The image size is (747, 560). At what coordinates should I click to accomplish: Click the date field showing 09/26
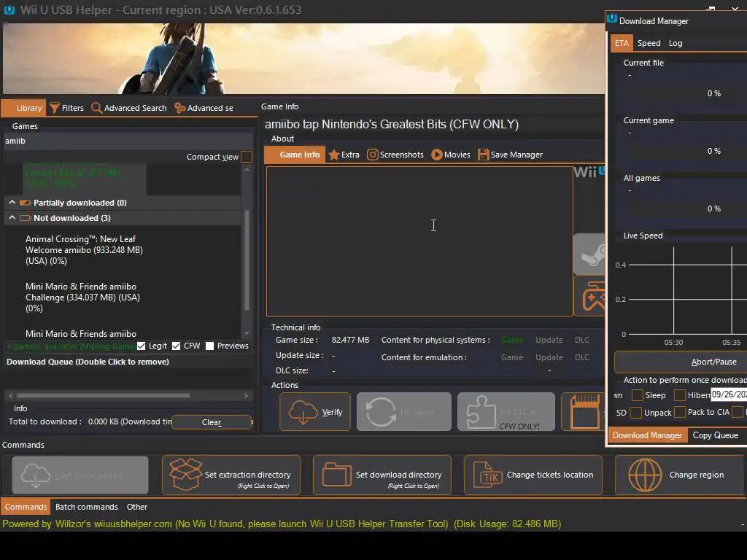click(729, 394)
